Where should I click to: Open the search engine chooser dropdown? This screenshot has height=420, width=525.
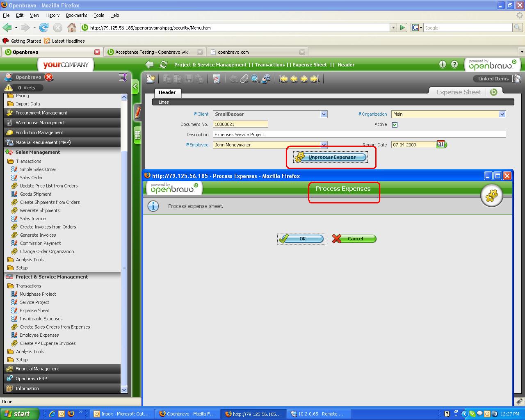[417, 27]
